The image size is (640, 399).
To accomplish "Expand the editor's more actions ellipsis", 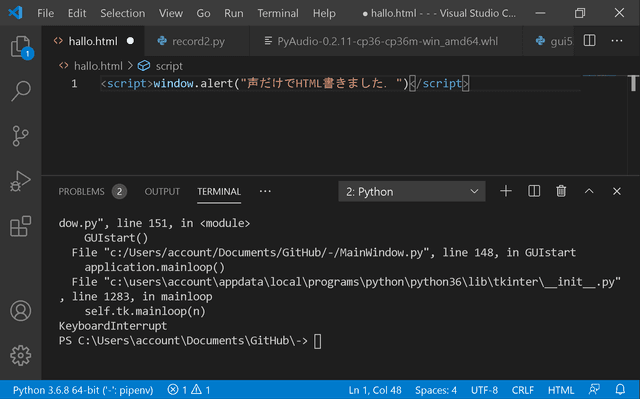I will coord(617,40).
